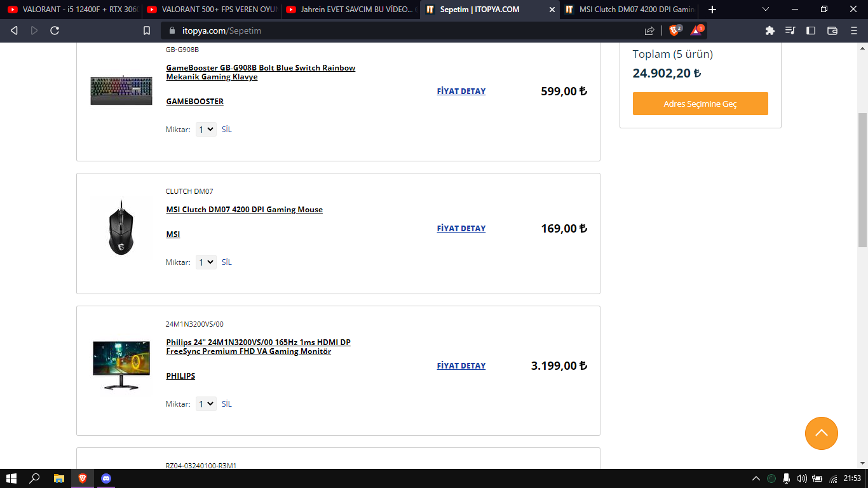Reload the current page

tap(55, 30)
